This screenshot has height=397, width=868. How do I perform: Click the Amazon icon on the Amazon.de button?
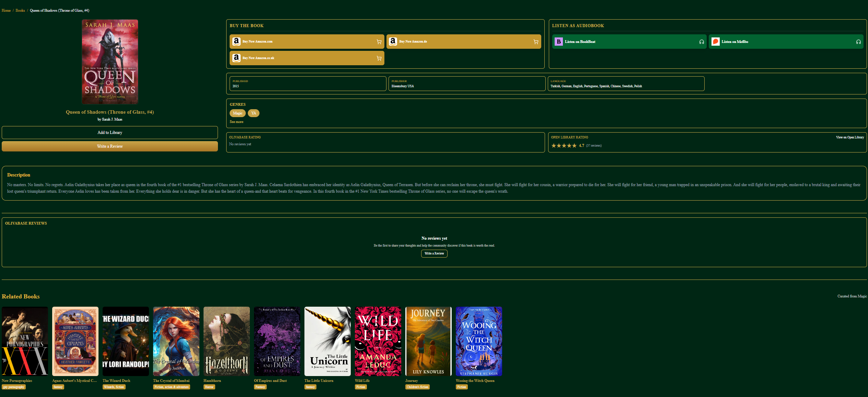(x=393, y=41)
